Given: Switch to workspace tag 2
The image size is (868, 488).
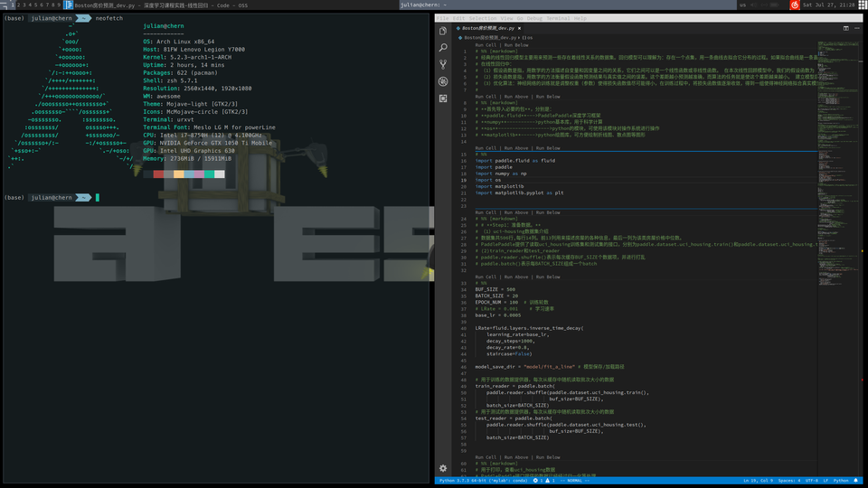Looking at the screenshot, I should [x=18, y=5].
